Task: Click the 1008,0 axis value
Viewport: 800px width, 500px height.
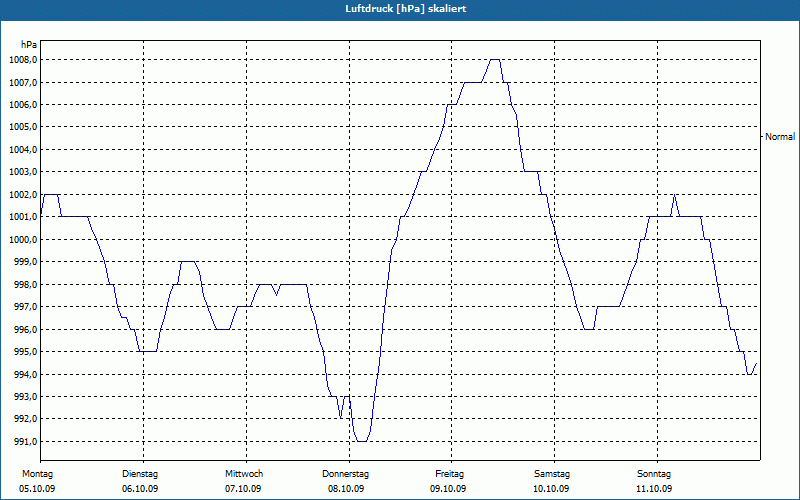Action: [x=22, y=60]
